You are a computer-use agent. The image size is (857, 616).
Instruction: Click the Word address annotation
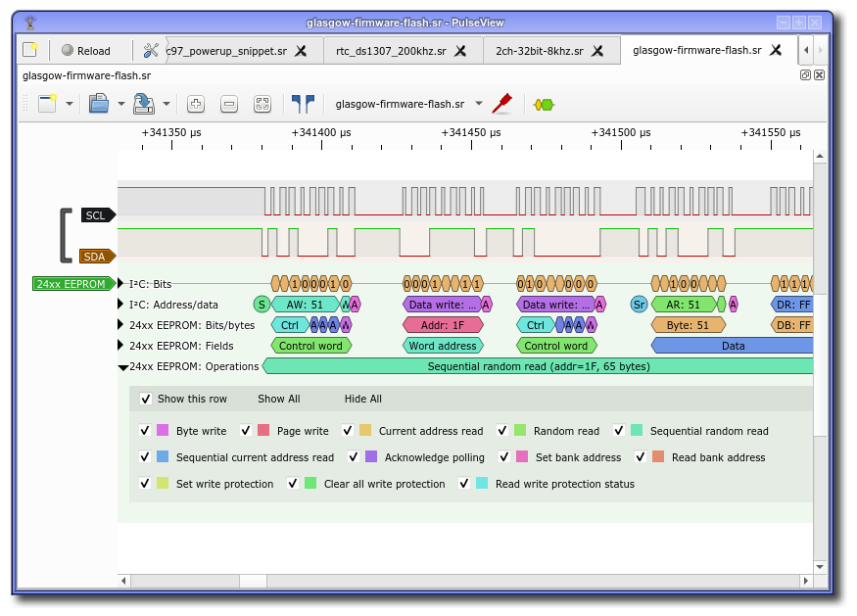443,346
